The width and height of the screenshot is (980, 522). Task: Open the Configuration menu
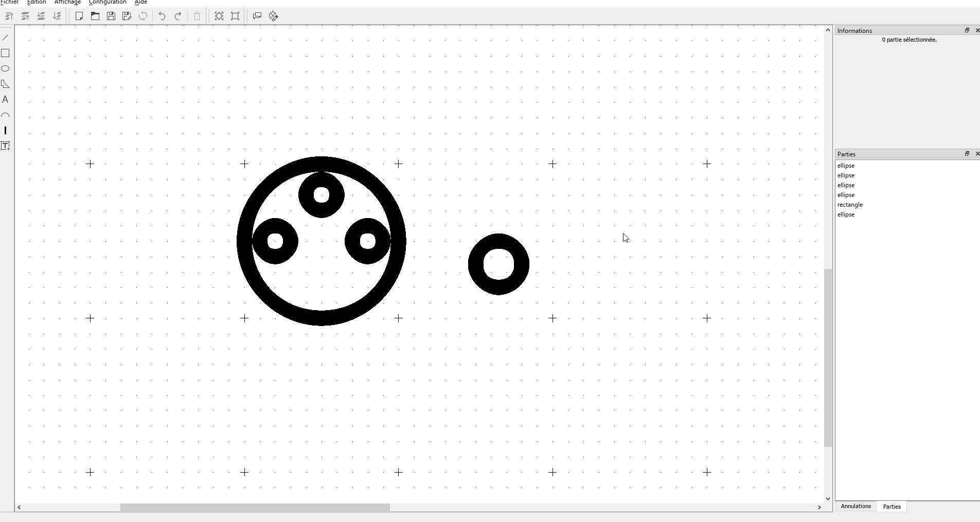tap(107, 3)
